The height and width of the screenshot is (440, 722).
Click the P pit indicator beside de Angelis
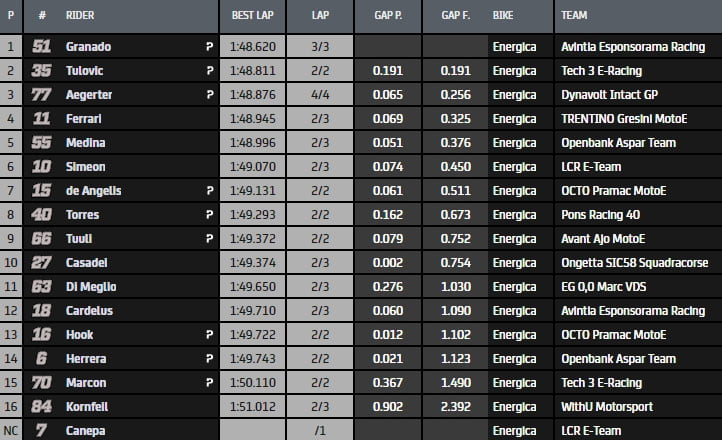coord(209,191)
